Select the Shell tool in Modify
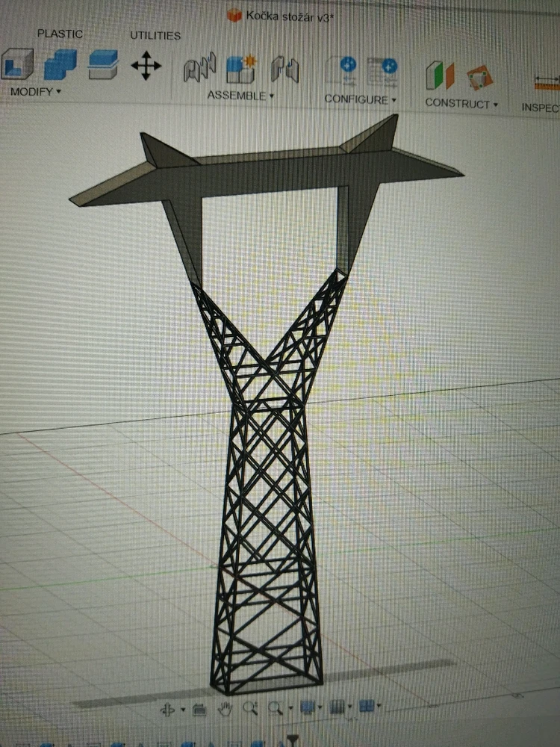This screenshot has height=747, width=560. point(18,66)
